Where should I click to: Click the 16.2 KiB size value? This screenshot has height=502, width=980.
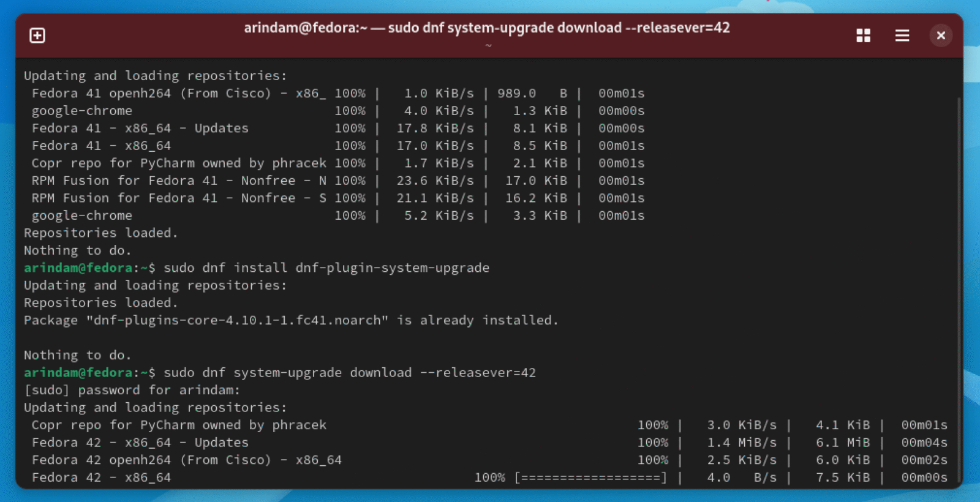point(536,198)
